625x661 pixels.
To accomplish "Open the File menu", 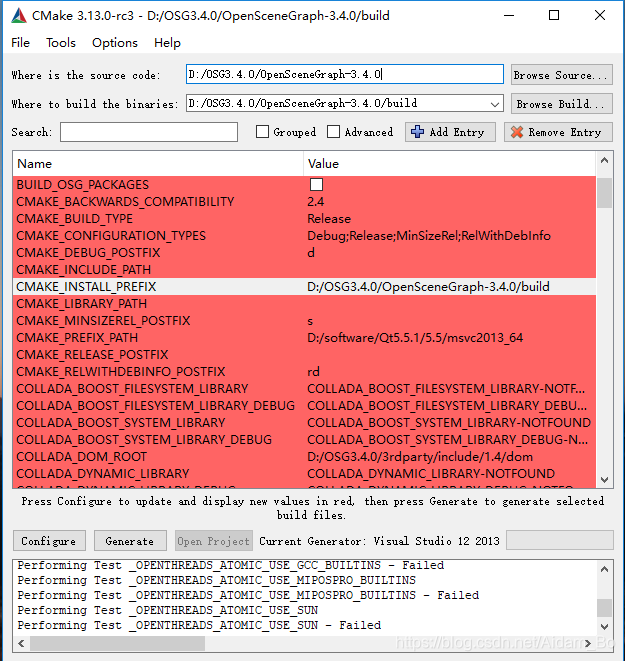I will tap(20, 43).
